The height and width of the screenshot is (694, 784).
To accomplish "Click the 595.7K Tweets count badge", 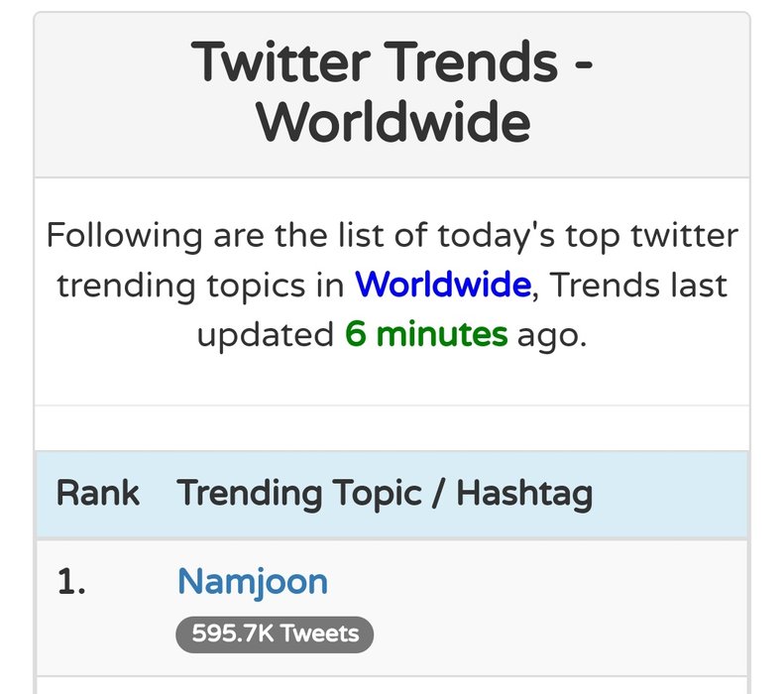I will (274, 635).
